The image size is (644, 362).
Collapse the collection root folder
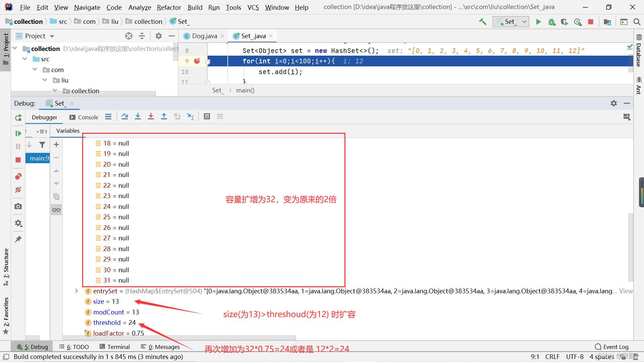[x=15, y=49]
